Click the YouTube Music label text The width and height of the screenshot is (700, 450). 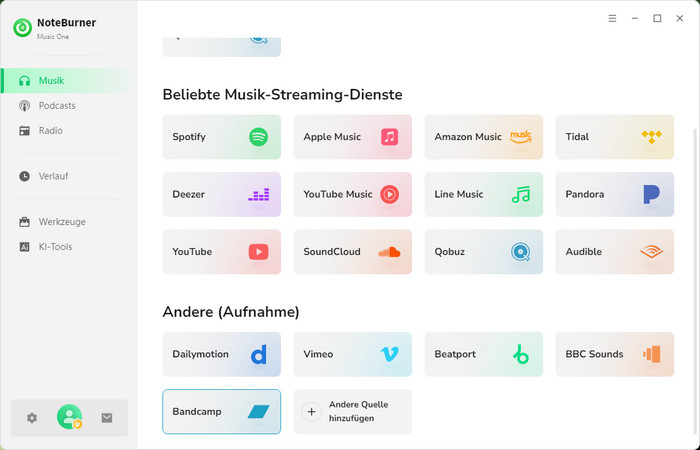pyautogui.click(x=338, y=194)
